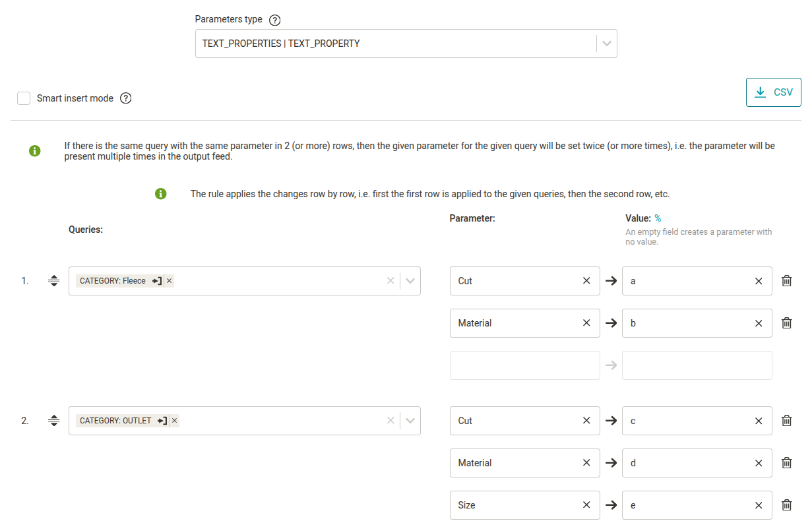Viewport: 812px width, 523px height.
Task: Click the reorder handle for row 2
Action: click(x=54, y=421)
